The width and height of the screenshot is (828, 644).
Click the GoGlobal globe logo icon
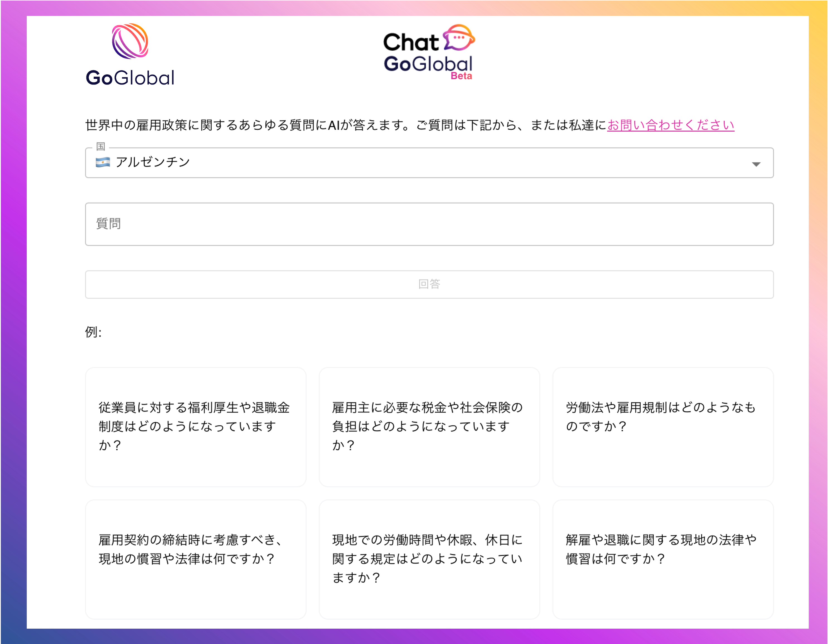(x=130, y=41)
